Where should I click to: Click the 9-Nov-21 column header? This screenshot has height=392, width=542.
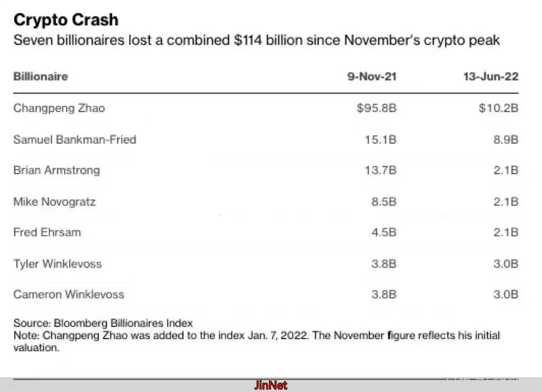coord(372,77)
